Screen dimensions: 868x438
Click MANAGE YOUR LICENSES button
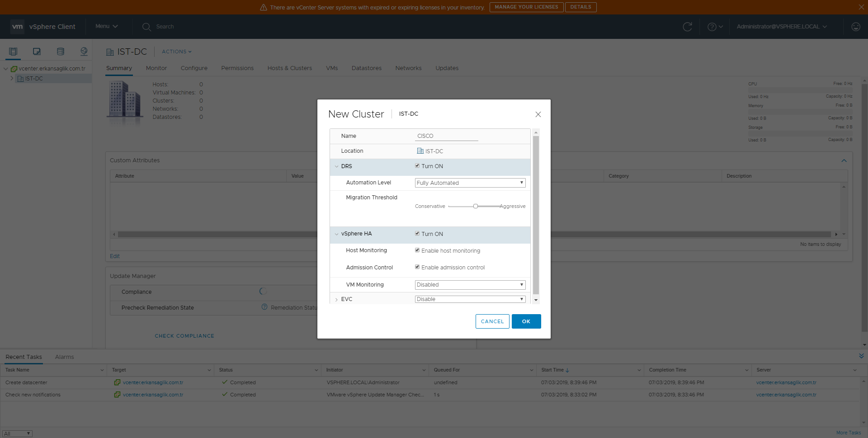point(526,7)
